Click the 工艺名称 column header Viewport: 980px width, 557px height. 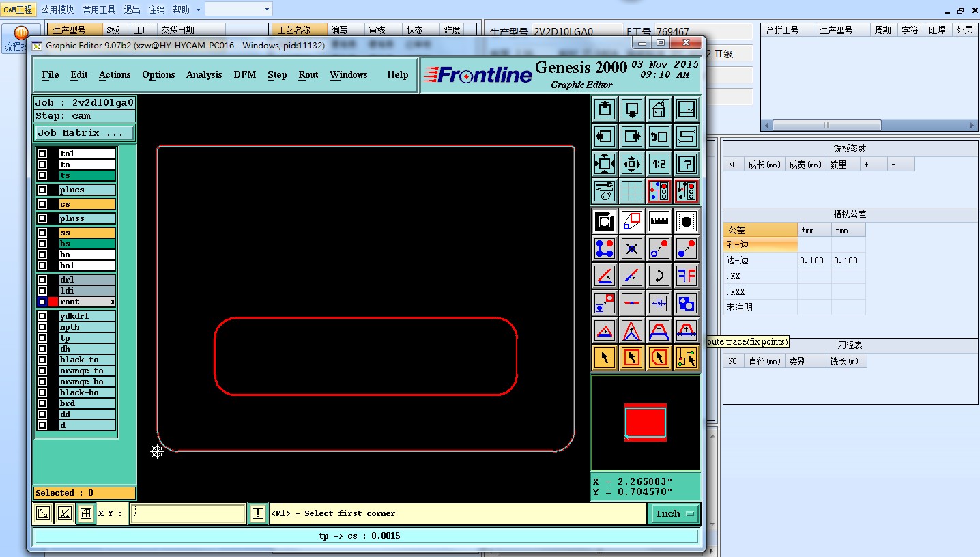(300, 30)
